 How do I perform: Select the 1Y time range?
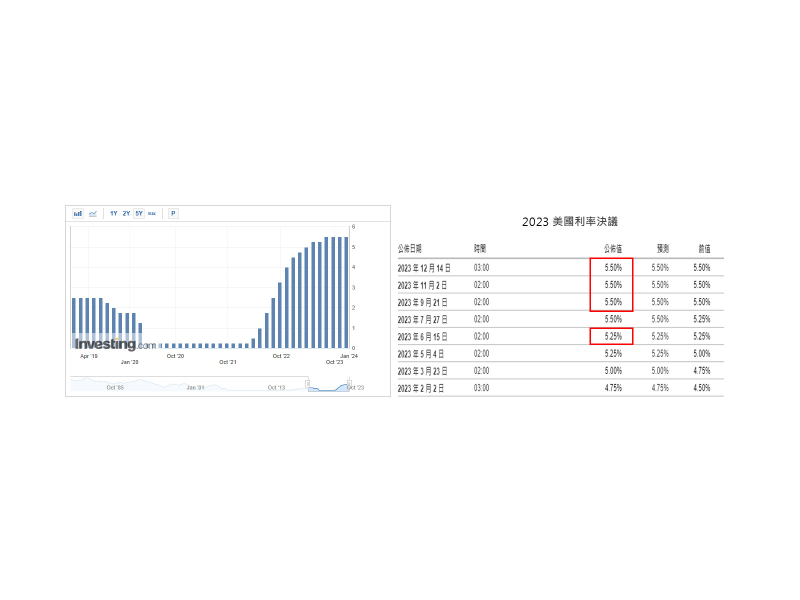[114, 213]
